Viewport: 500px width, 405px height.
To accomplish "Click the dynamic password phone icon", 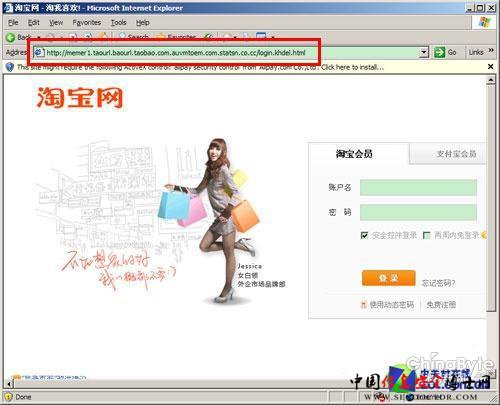I will (x=364, y=305).
